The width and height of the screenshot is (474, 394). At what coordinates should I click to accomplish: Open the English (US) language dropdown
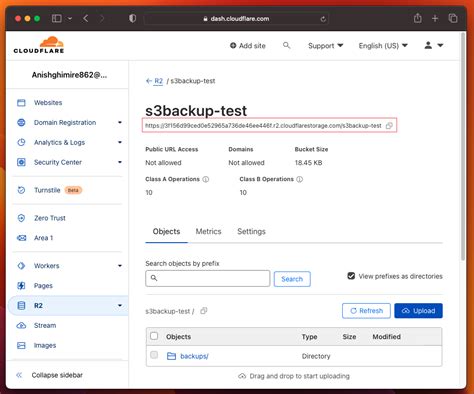[x=383, y=46]
